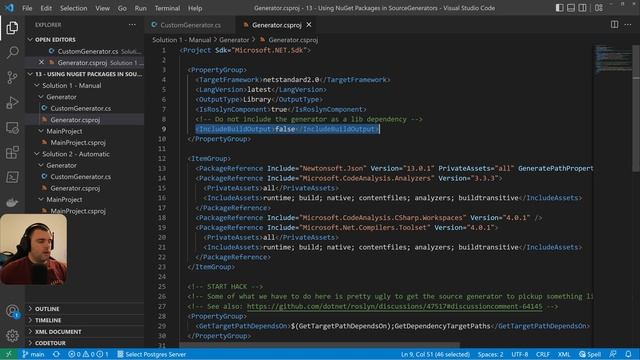Expand the Timeline section

[x=85, y=320]
